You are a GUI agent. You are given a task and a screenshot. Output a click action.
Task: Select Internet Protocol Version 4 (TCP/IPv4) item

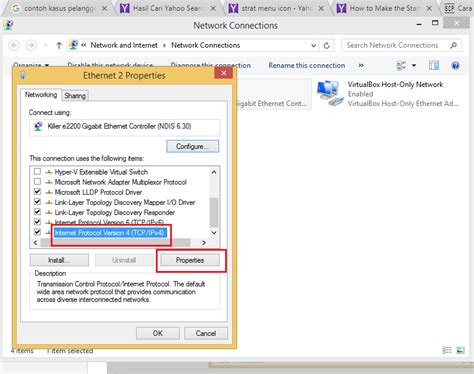(x=110, y=233)
